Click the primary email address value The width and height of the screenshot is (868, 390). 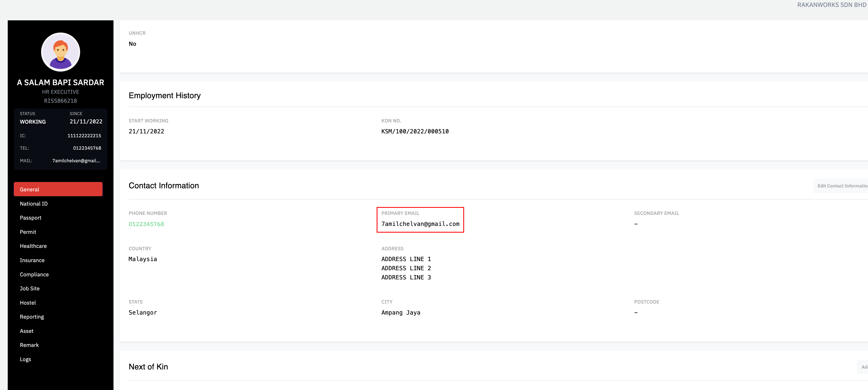420,224
